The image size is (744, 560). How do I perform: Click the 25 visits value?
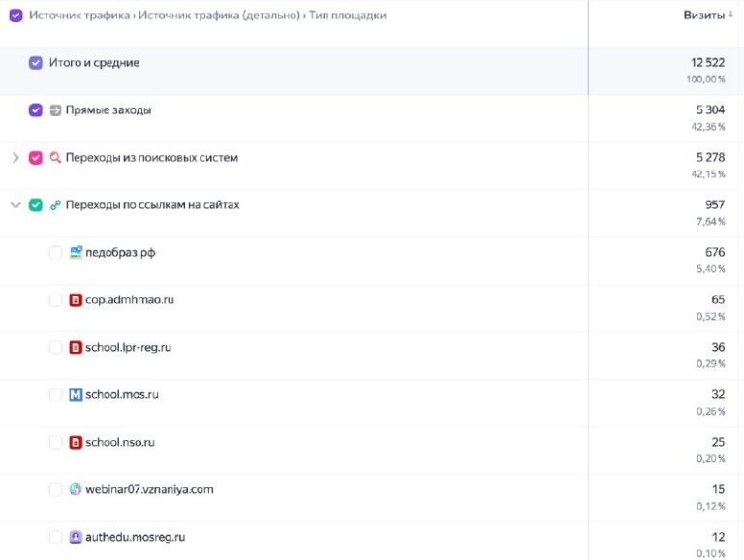[x=718, y=443]
